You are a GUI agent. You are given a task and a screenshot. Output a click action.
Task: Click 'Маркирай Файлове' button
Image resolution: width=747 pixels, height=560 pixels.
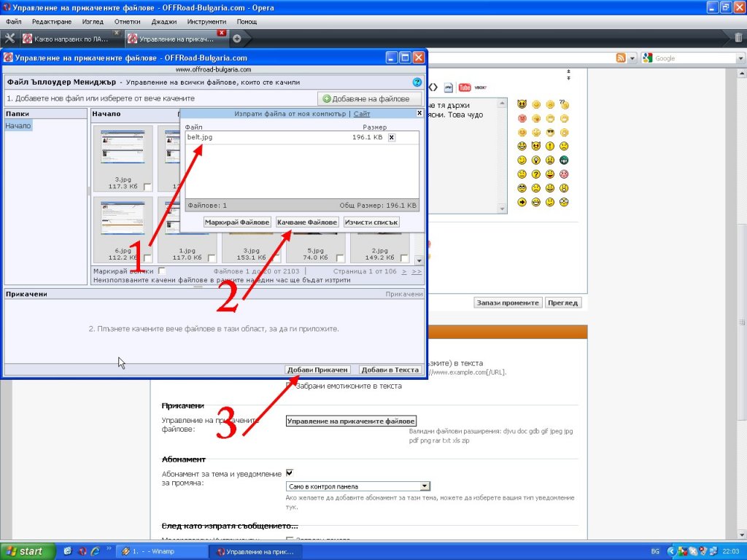pos(237,222)
